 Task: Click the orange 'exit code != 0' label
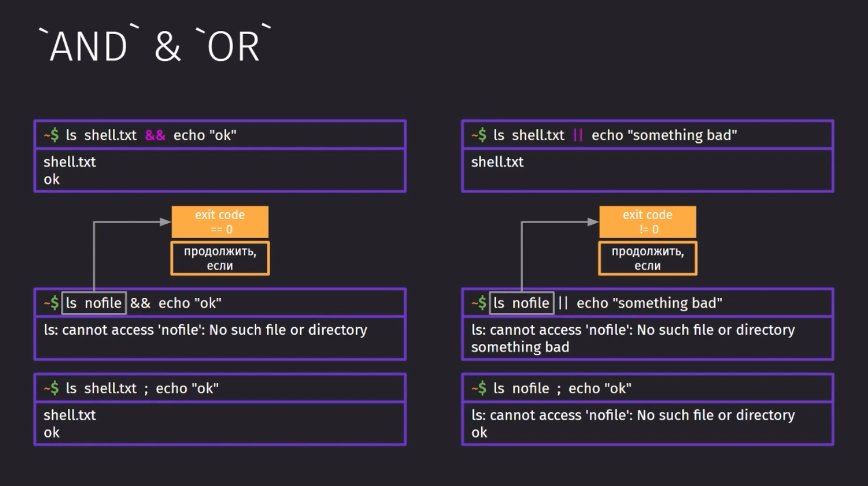click(x=648, y=222)
